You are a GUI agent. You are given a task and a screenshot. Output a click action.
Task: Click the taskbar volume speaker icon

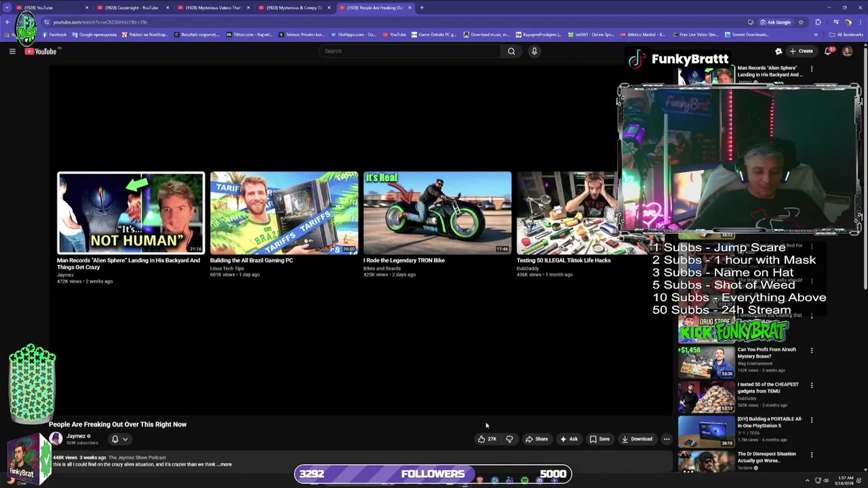coord(825,481)
